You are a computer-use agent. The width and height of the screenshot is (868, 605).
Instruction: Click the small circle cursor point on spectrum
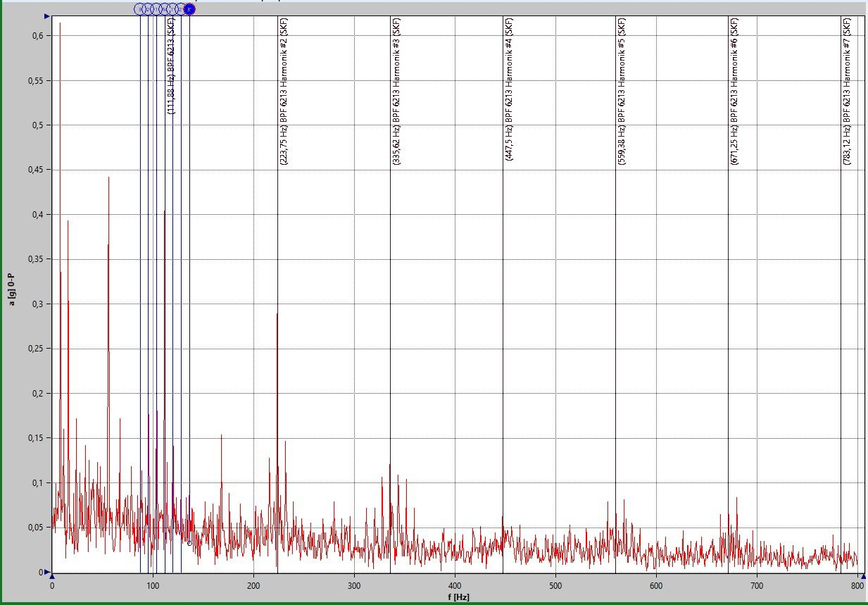pyautogui.click(x=189, y=543)
